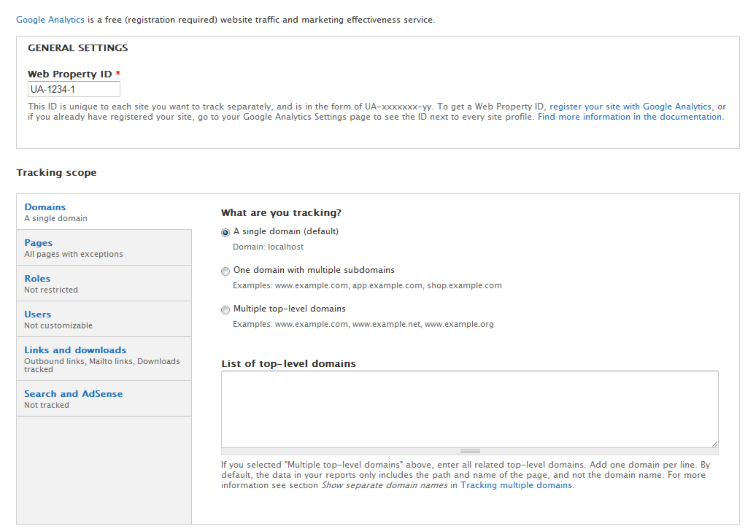This screenshot has height=532, width=756.
Task: Click the 'Not customizable' summary text
Action: click(58, 325)
